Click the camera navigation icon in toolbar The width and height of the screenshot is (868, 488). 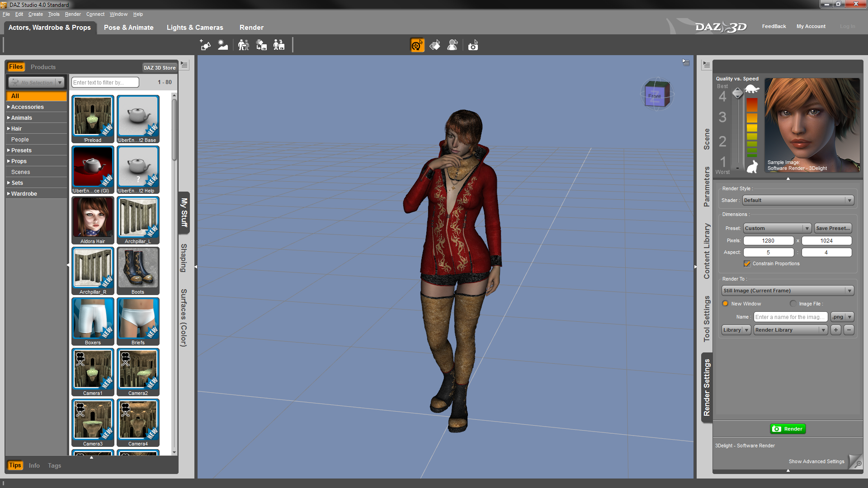point(472,45)
